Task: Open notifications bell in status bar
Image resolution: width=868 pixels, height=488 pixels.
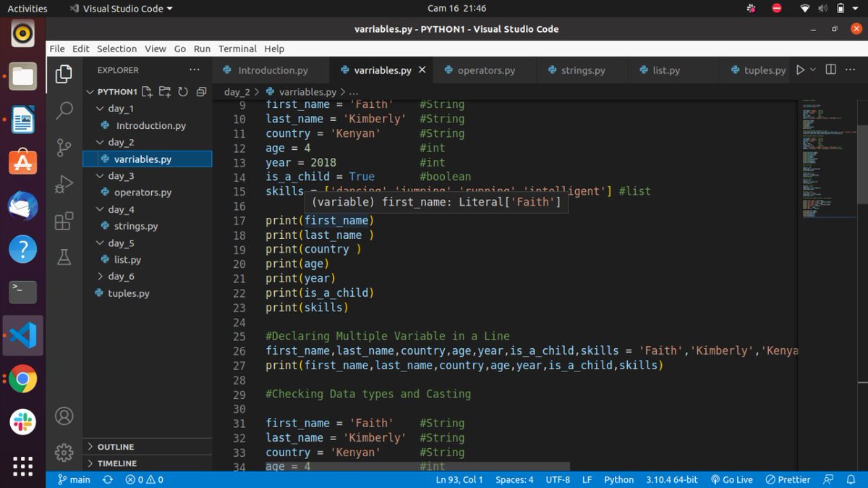Action: point(852,479)
